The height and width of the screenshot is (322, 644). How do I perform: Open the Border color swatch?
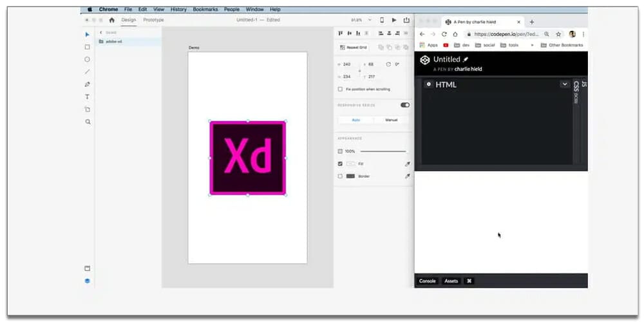click(350, 176)
